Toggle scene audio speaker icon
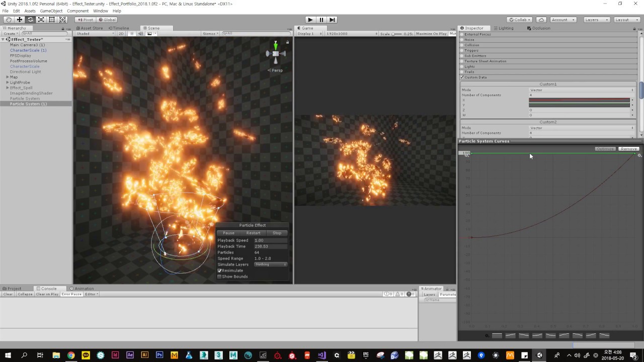Image resolution: width=644 pixels, height=362 pixels. (140, 34)
